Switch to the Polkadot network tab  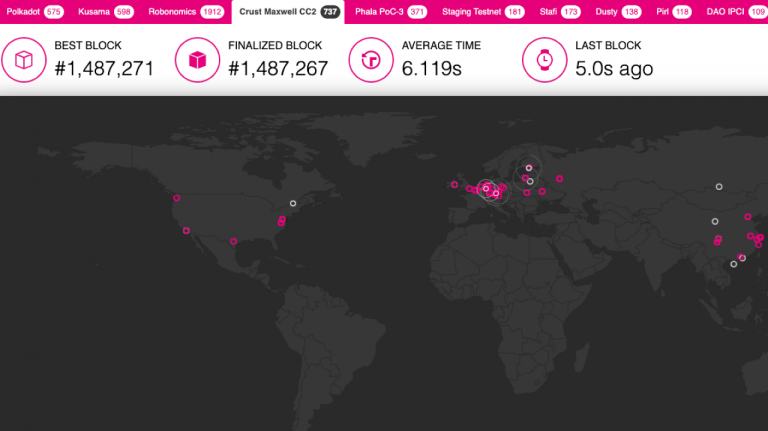pyautogui.click(x=34, y=12)
